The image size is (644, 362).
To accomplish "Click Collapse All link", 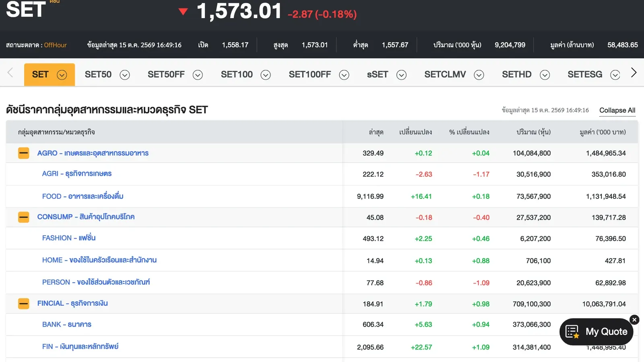I will tap(617, 110).
